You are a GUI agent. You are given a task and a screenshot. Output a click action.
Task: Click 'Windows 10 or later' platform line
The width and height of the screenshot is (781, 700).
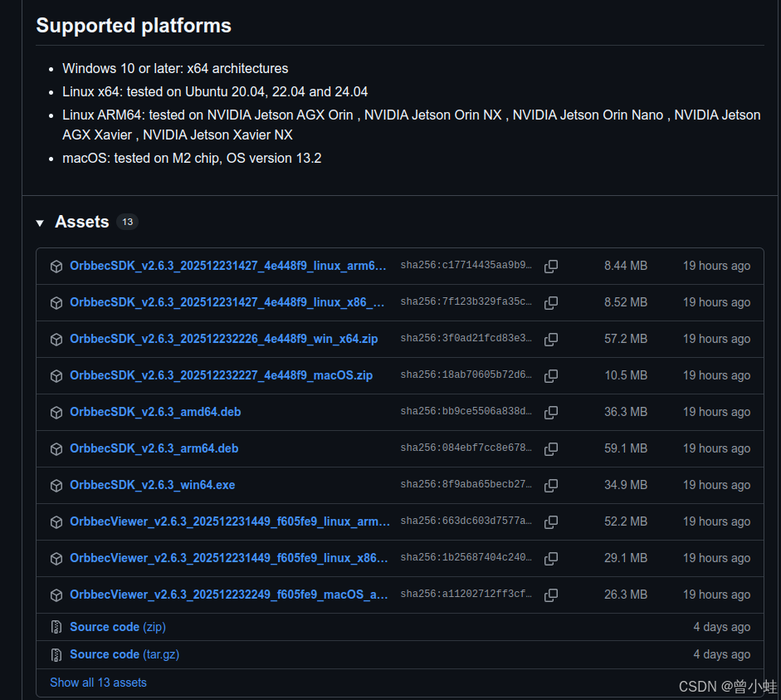(175, 68)
